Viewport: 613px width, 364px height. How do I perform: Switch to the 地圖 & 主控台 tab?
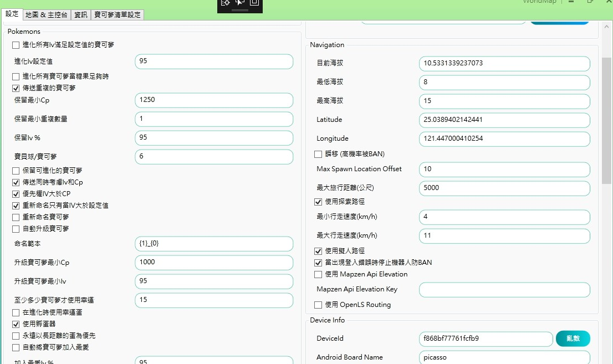[x=47, y=15]
